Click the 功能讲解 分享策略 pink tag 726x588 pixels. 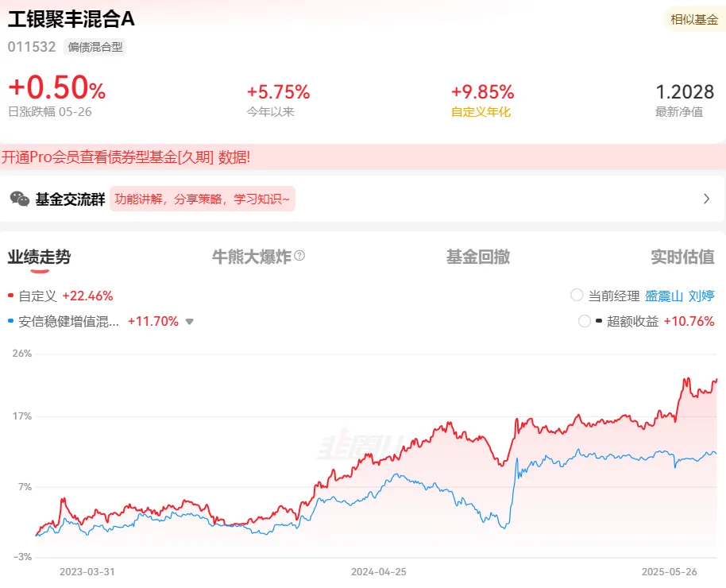click(x=203, y=199)
